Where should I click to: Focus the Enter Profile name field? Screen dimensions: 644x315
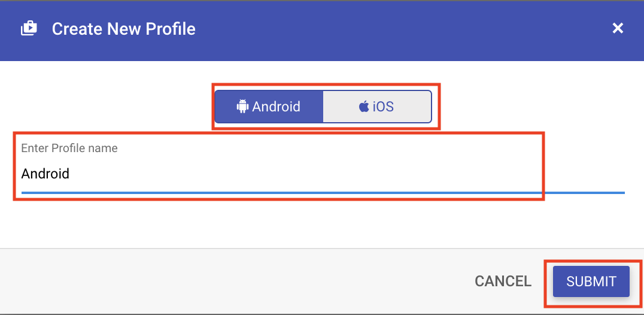click(299, 174)
